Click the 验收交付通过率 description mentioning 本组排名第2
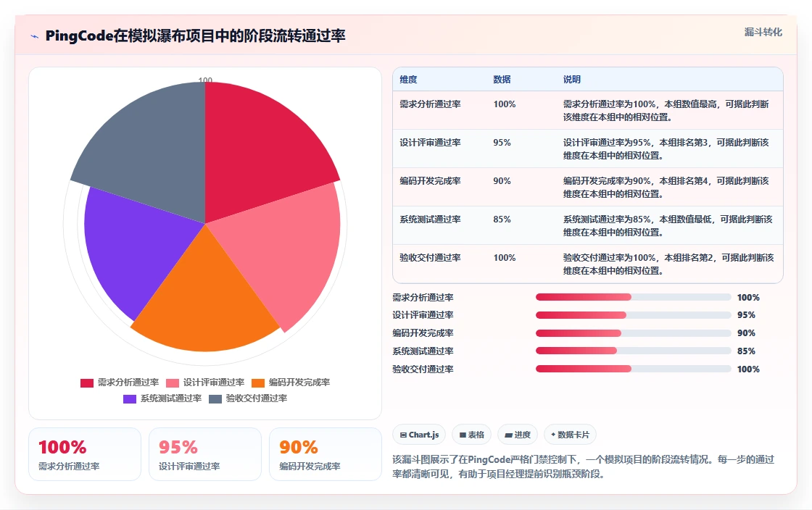Viewport: 812px width, 510px height. (668, 264)
